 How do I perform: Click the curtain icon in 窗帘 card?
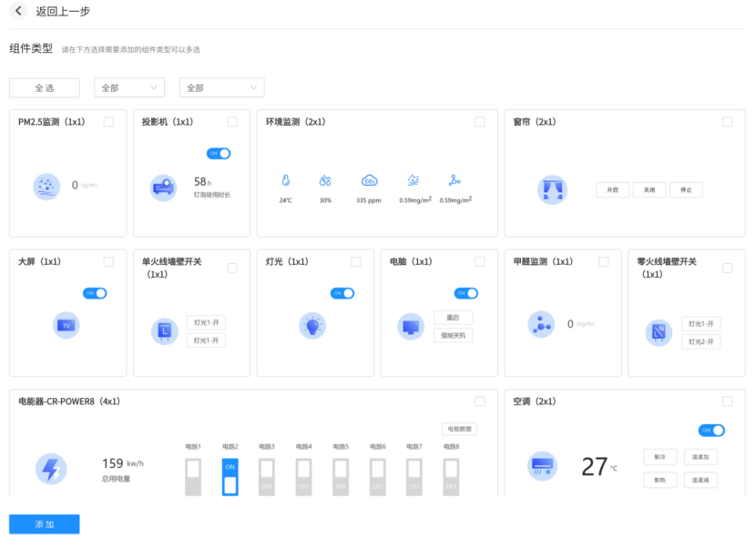click(553, 189)
